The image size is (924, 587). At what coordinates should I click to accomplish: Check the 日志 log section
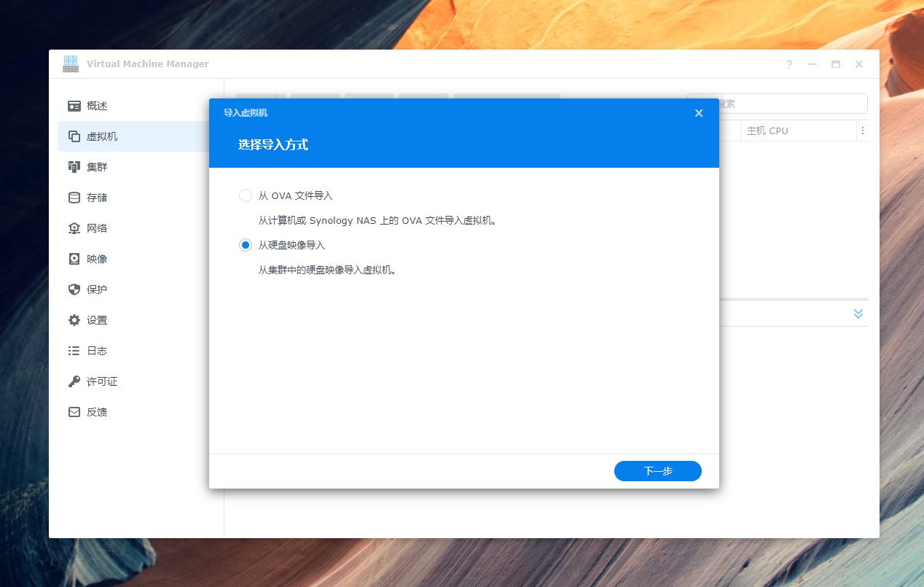point(98,350)
